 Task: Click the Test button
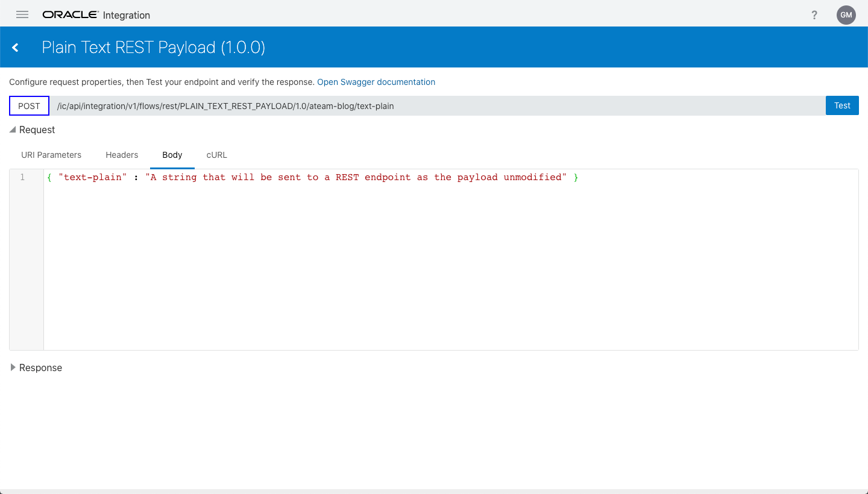842,105
